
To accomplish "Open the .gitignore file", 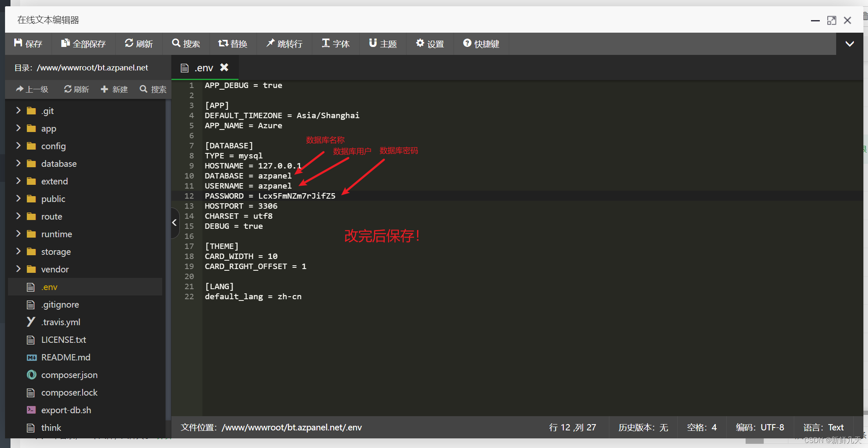I will pos(60,304).
